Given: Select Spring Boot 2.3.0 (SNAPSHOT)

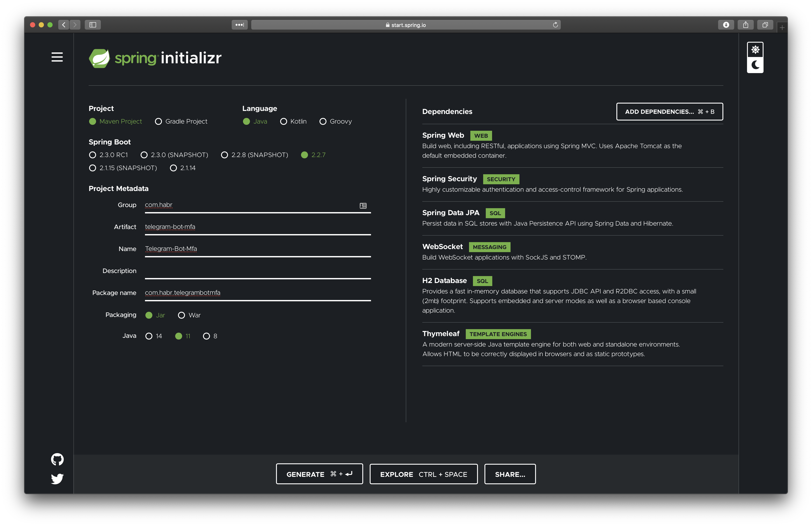Looking at the screenshot, I should tap(174, 155).
